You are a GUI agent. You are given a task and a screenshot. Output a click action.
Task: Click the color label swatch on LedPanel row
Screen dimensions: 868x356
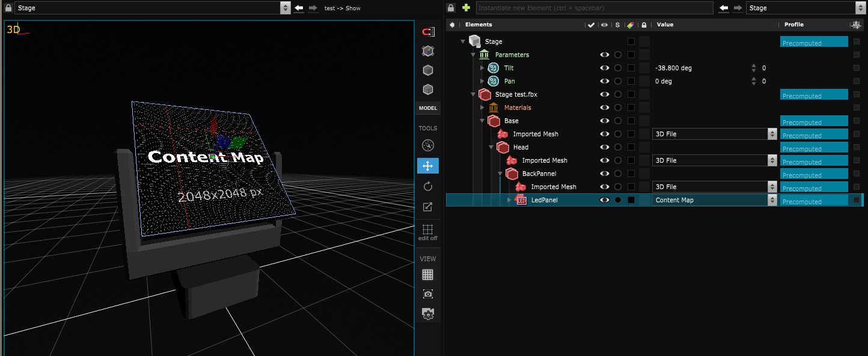pyautogui.click(x=631, y=200)
